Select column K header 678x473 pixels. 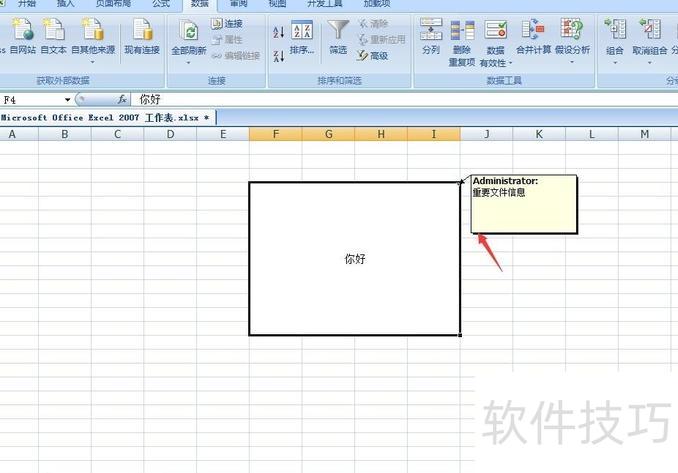tap(539, 134)
